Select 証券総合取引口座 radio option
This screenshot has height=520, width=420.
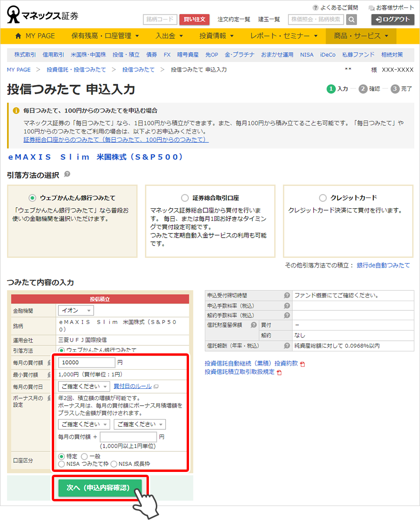pos(185,198)
